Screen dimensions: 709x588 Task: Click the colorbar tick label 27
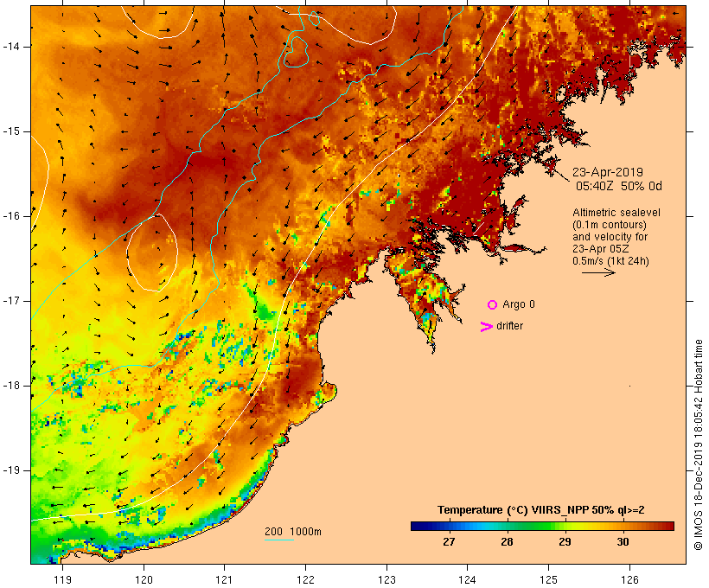coord(449,542)
